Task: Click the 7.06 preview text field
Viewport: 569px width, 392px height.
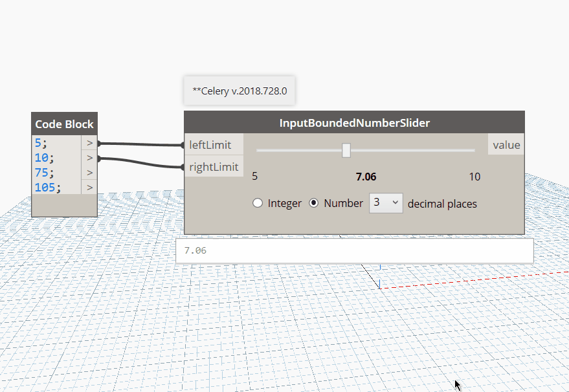Action: point(355,250)
